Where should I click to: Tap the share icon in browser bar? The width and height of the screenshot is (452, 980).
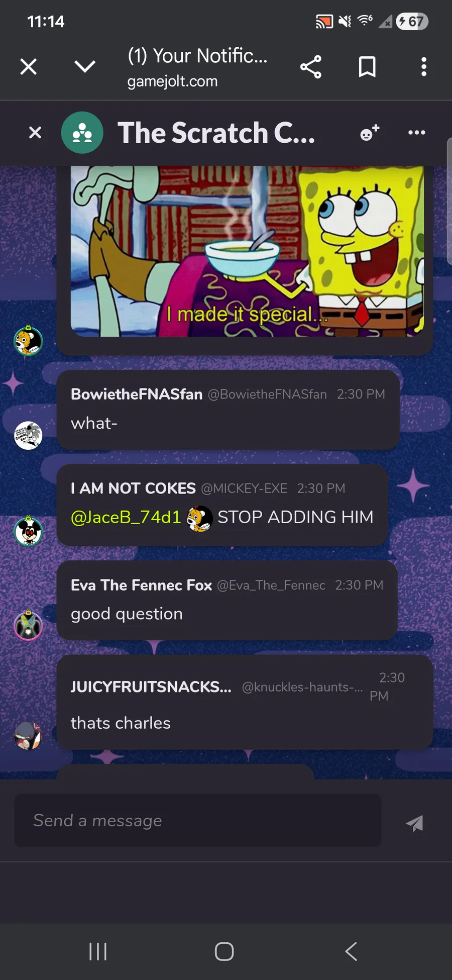(x=311, y=67)
